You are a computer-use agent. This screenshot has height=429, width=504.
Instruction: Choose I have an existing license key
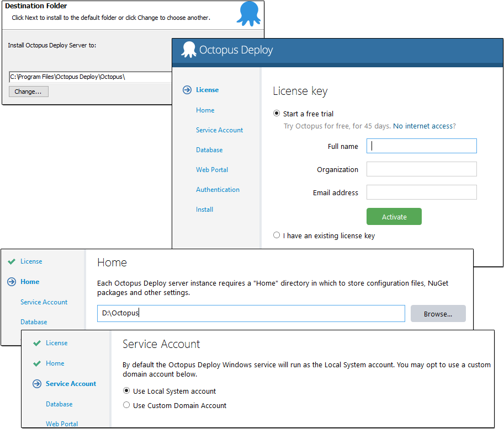[x=277, y=235]
